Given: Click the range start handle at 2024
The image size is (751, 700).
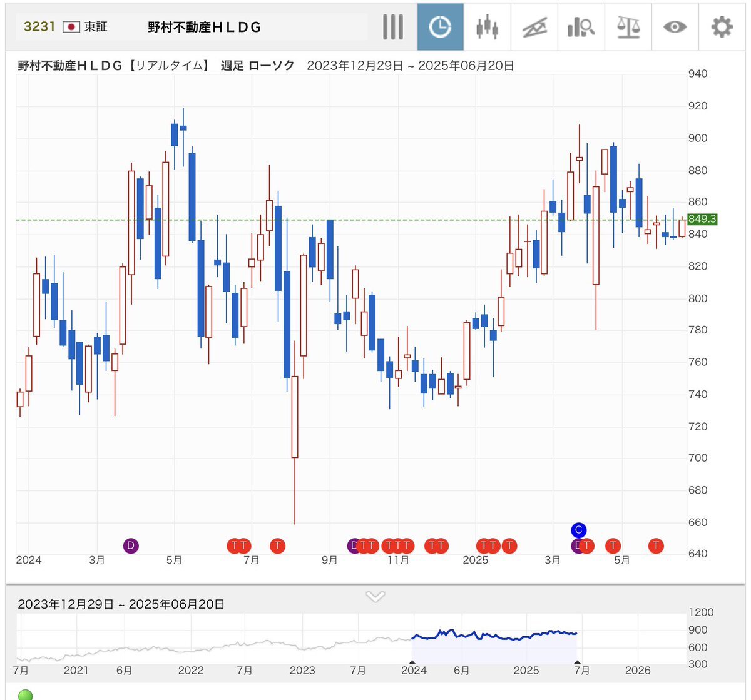Looking at the screenshot, I should 412,661.
